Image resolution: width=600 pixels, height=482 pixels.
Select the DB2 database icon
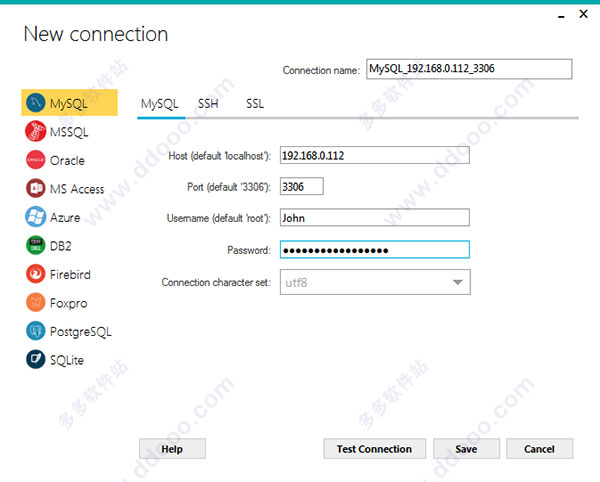(36, 245)
